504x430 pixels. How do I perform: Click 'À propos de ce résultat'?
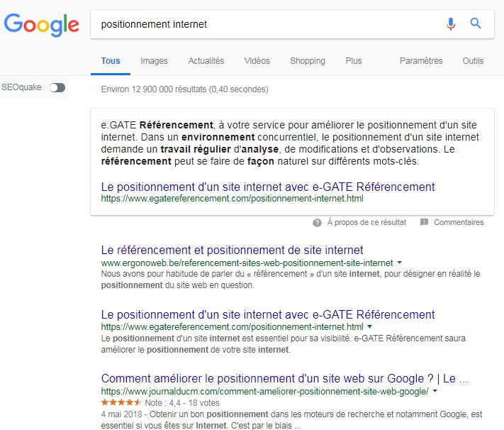pos(366,222)
